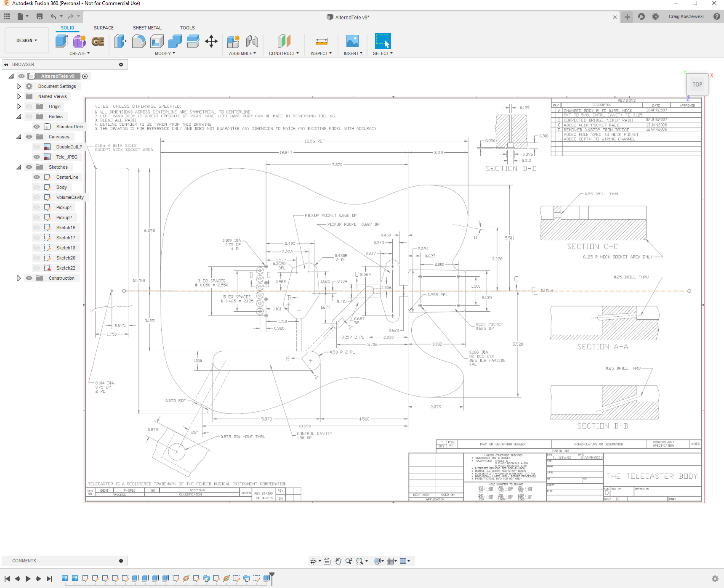Click the Insert image icon
Image resolution: width=724 pixels, height=588 pixels.
pyautogui.click(x=352, y=41)
